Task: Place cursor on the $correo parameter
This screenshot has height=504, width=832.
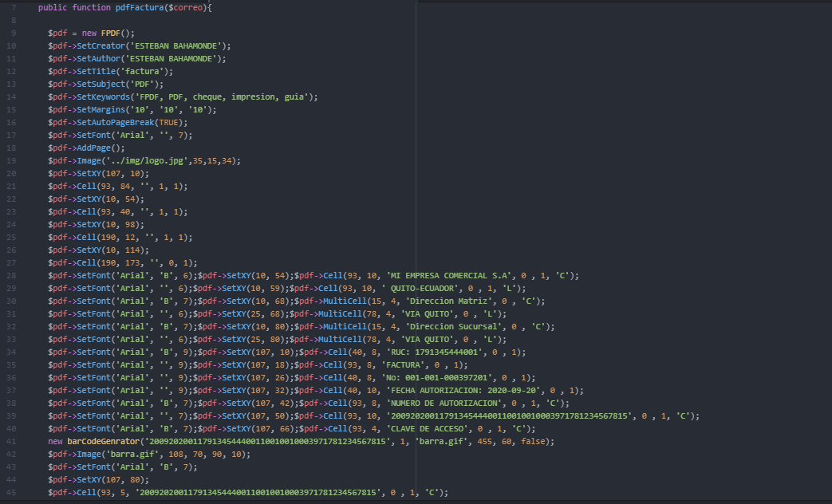Action: (x=184, y=7)
